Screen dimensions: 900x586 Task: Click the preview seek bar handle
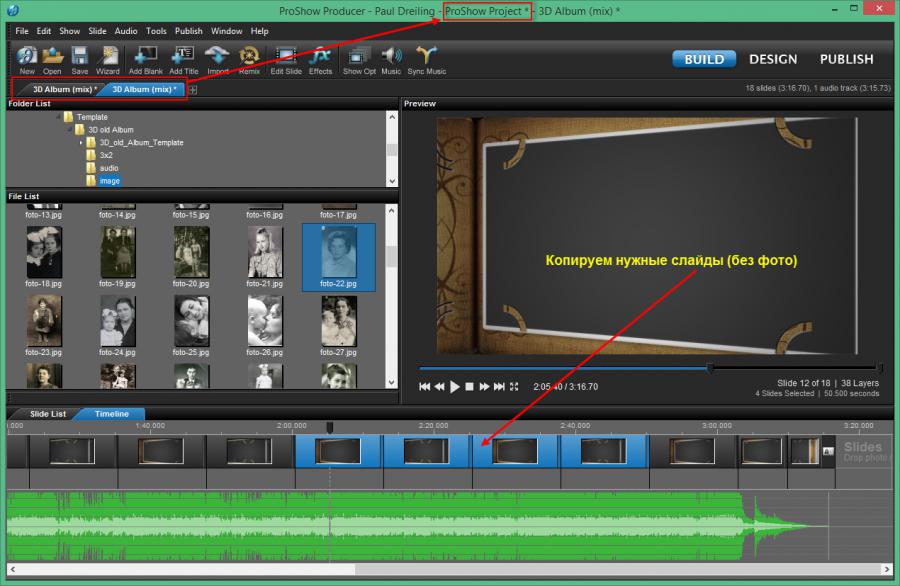click(710, 368)
